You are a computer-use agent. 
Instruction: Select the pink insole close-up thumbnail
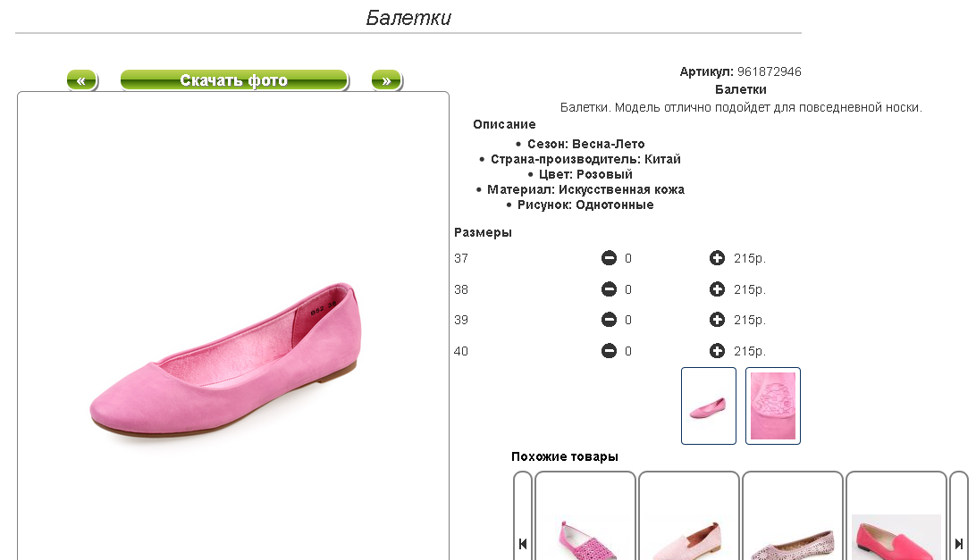(773, 405)
